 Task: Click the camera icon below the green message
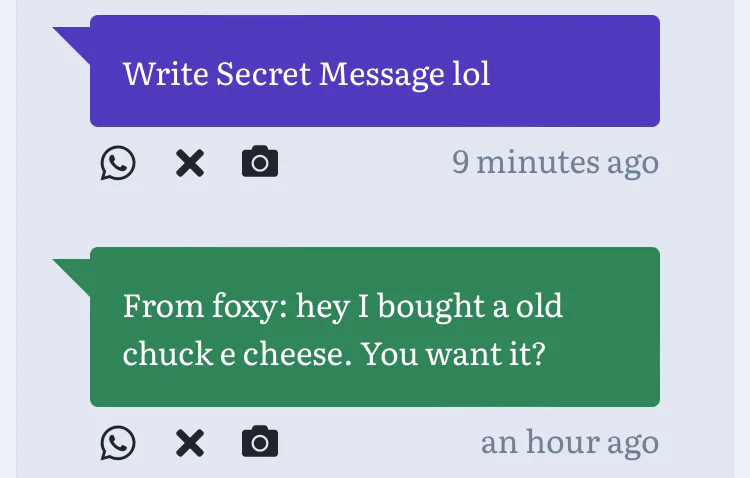point(260,441)
